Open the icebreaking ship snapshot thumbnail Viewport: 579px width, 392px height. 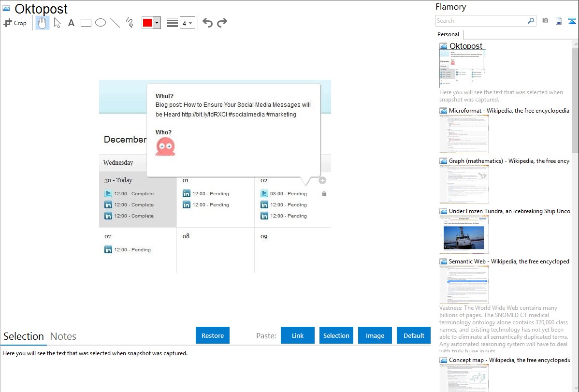coord(464,234)
